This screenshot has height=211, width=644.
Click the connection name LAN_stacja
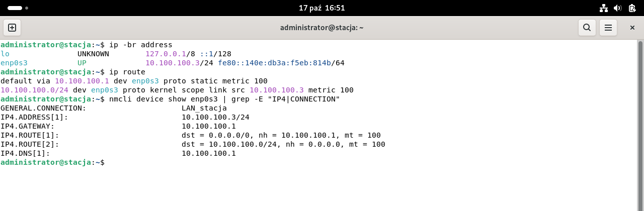[204, 108]
